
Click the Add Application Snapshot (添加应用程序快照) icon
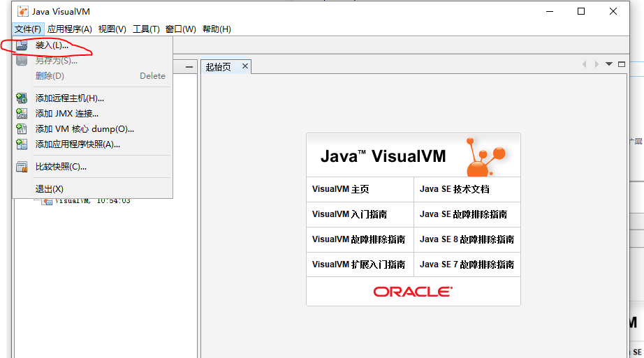(x=22, y=144)
